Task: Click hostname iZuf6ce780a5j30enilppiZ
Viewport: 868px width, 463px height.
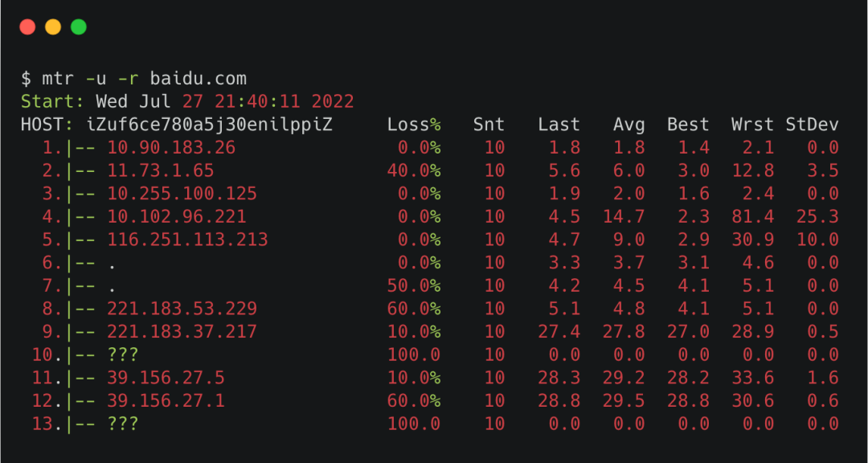Action: [209, 125]
